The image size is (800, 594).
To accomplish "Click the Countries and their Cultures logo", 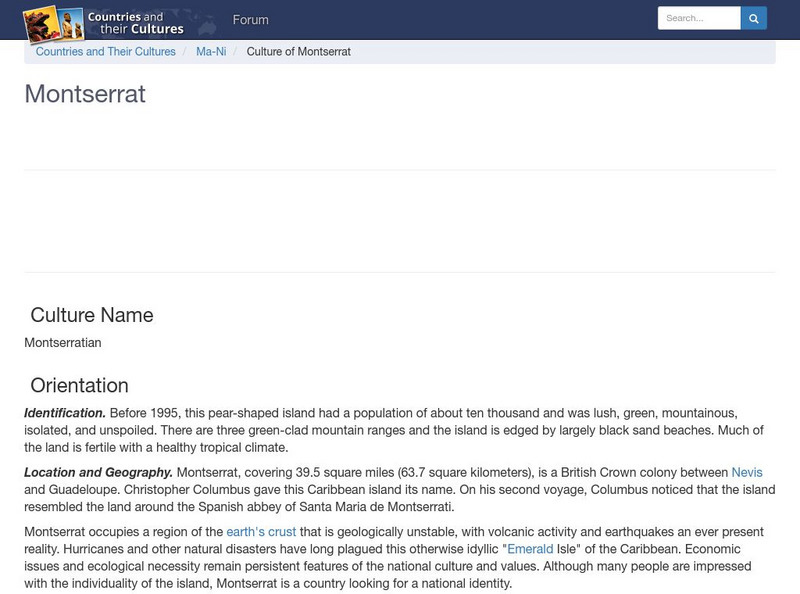I will coord(104,23).
